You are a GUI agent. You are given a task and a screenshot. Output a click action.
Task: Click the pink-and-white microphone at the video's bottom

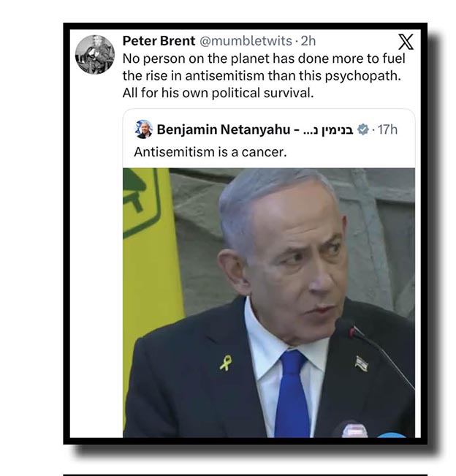[354, 430]
